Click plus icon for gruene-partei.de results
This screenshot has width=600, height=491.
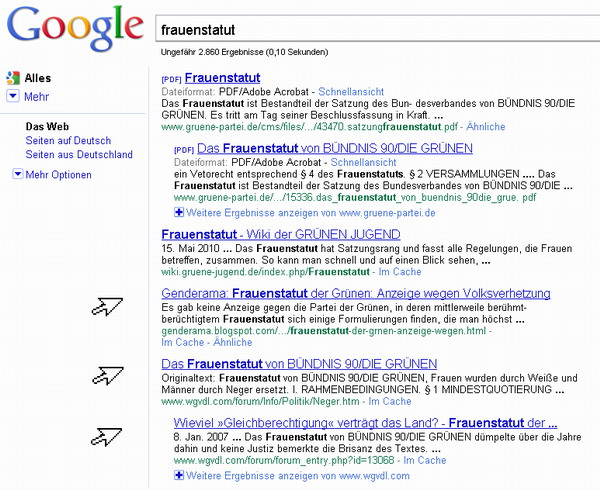(x=178, y=212)
